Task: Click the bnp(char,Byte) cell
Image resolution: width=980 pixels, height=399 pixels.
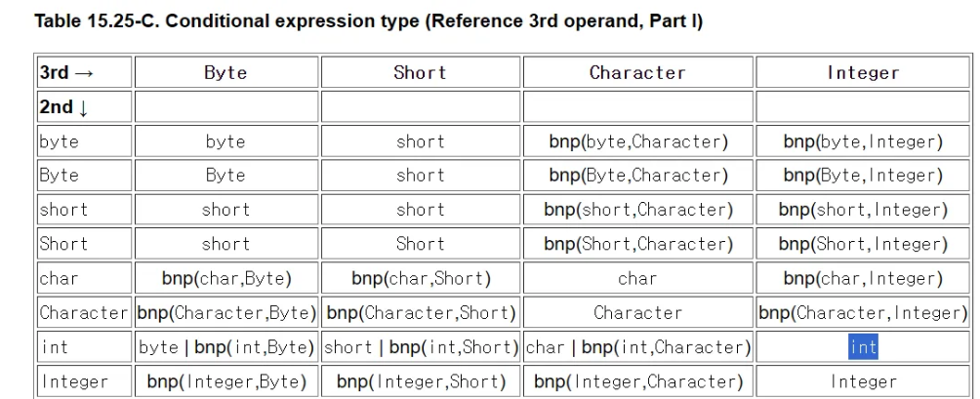Action: point(226,278)
